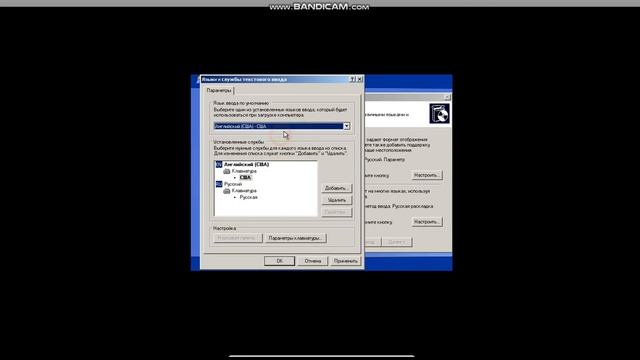Viewport: 640px width, 360px height.
Task: Close the text input services dialog
Action: [x=360, y=79]
